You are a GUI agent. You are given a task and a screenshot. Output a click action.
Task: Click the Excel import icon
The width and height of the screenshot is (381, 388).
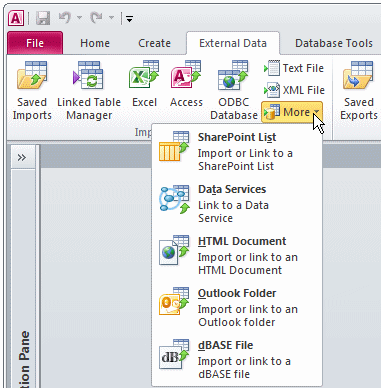(x=144, y=75)
